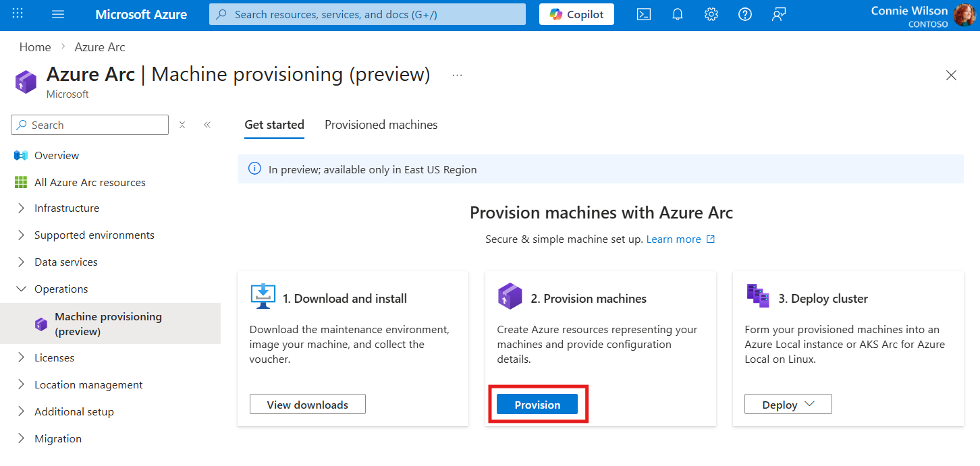The width and height of the screenshot is (980, 466).
Task: Open the ellipsis more options menu
Action: click(458, 75)
